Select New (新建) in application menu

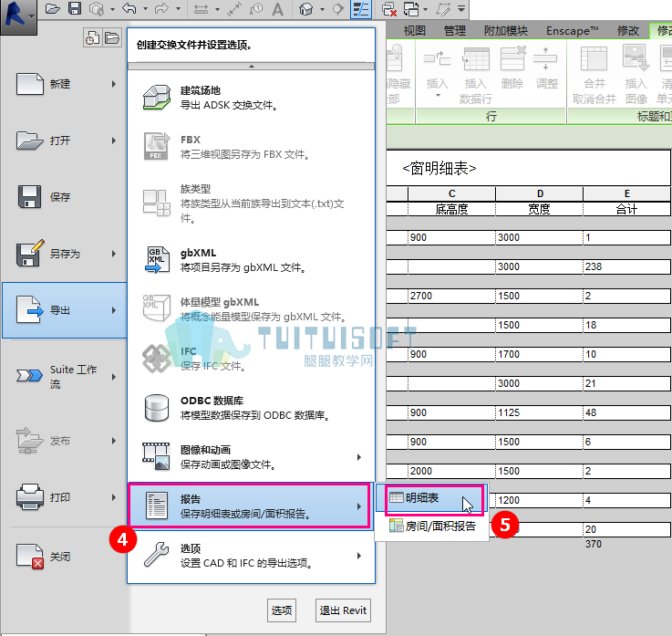pyautogui.click(x=65, y=84)
